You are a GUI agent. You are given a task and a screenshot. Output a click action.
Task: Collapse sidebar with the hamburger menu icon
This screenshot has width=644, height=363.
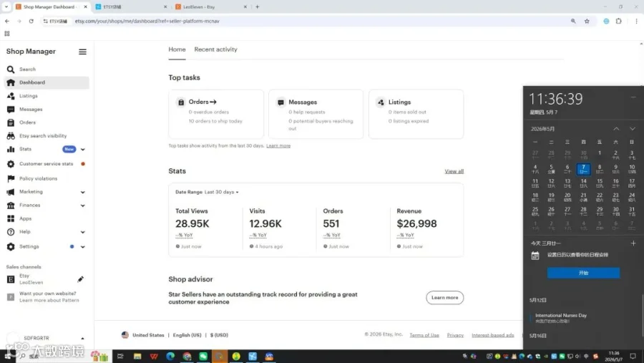coord(82,52)
